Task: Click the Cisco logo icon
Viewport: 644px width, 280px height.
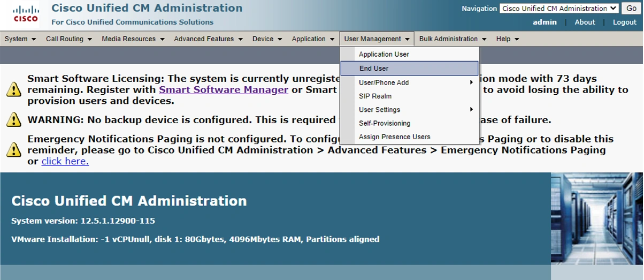Action: point(26,14)
